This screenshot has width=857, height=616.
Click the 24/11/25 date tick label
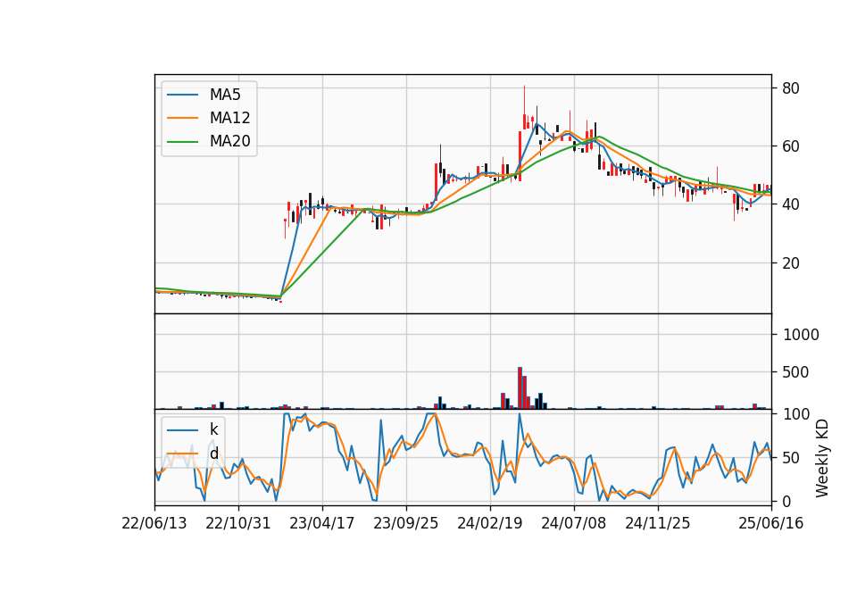(658, 523)
